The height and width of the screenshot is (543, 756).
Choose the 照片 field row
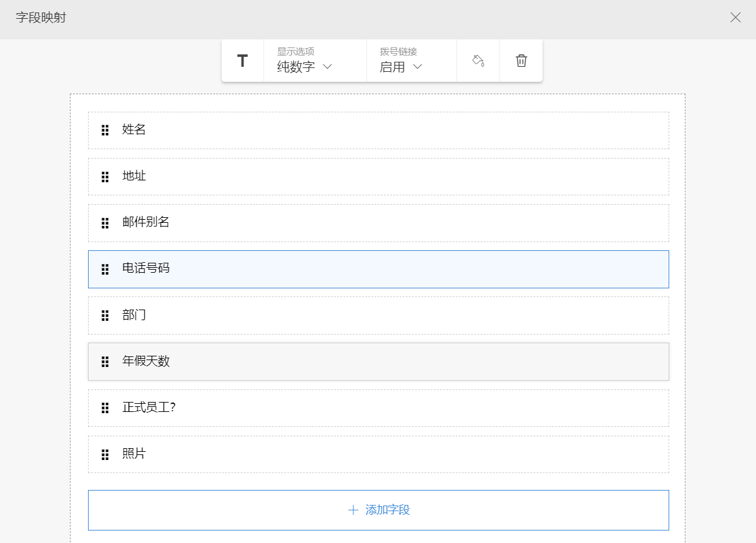point(378,454)
